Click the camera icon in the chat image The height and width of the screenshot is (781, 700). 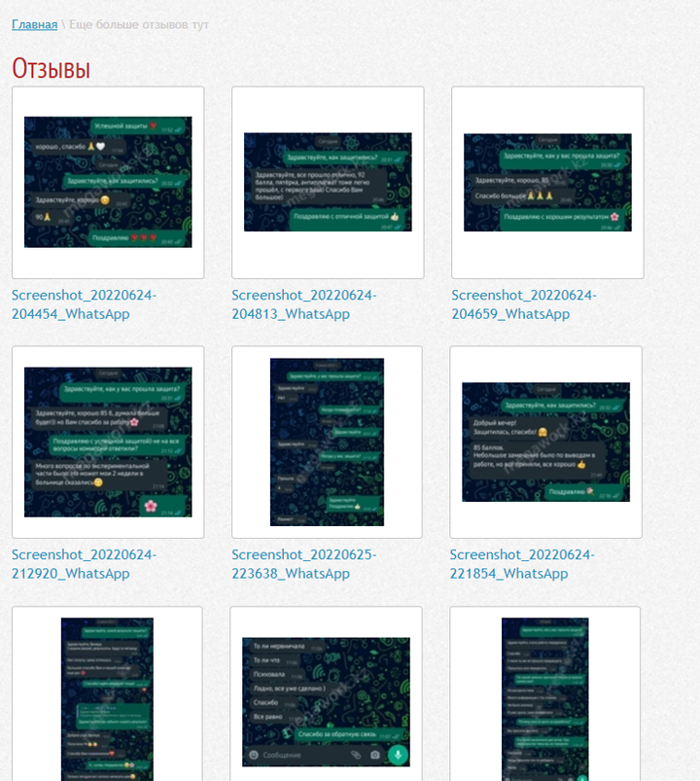click(x=375, y=755)
